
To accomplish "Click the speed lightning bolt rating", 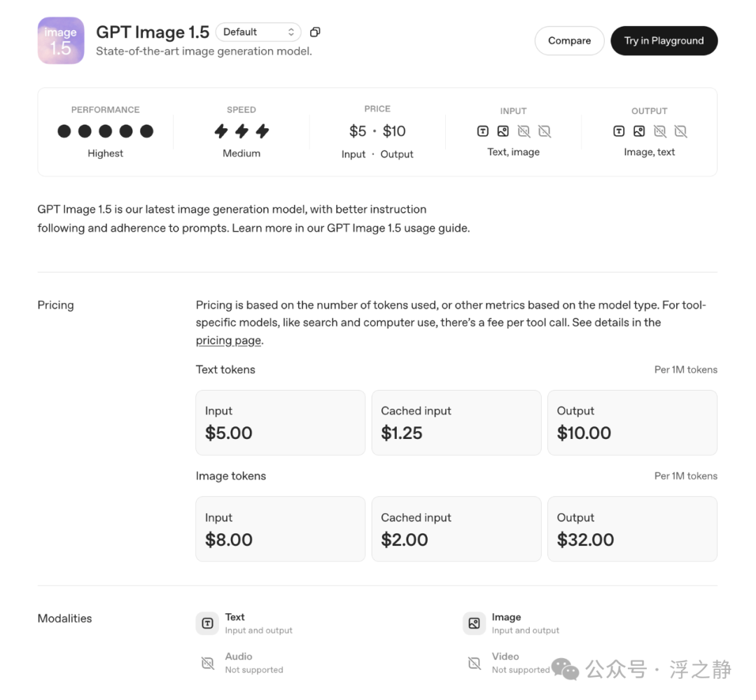I will pyautogui.click(x=241, y=131).
